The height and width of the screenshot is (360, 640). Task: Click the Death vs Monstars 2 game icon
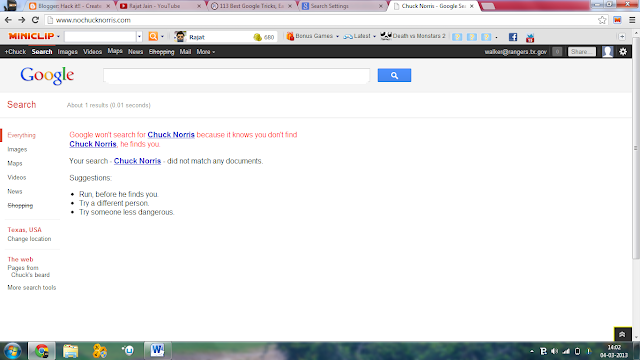coord(386,36)
